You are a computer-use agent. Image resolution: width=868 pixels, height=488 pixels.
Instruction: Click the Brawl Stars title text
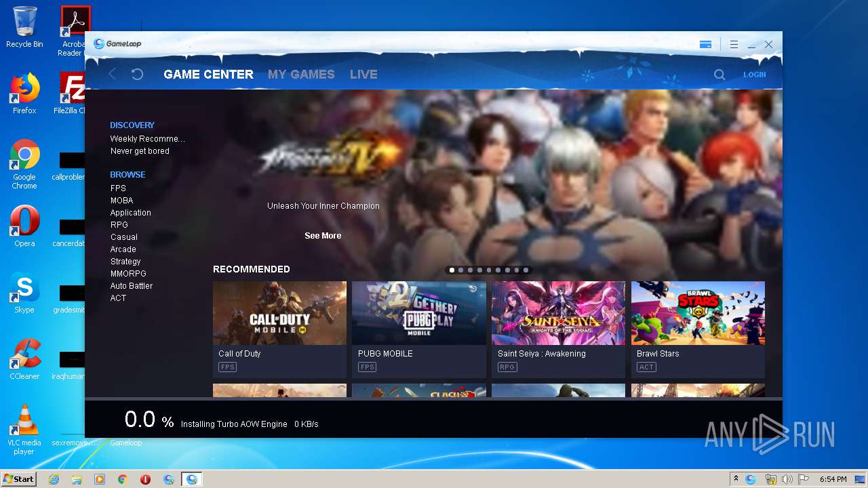[658, 354]
